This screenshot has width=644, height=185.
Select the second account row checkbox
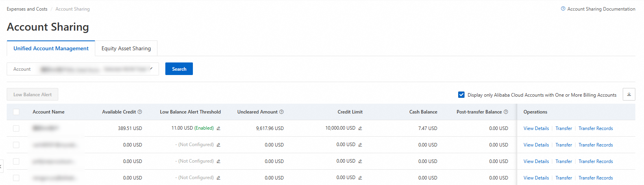16,145
